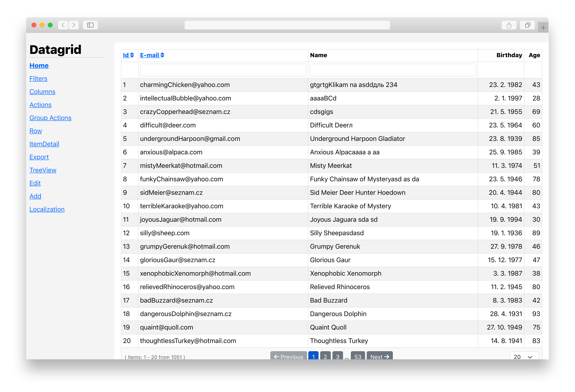Viewport: 575px width, 392px height.
Task: Toggle the browser sidebar icon
Action: [x=90, y=25]
